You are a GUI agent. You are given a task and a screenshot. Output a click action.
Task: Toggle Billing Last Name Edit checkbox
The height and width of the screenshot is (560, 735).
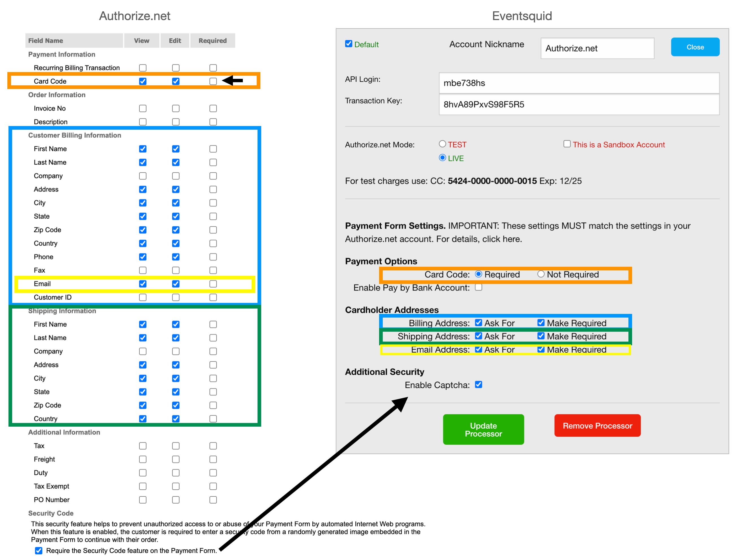176,162
